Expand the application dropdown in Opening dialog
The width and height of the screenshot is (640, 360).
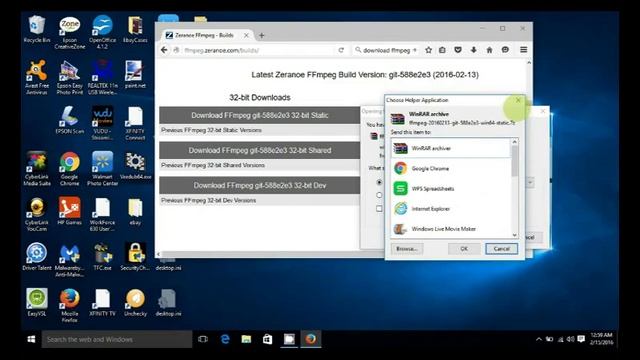tap(530, 182)
